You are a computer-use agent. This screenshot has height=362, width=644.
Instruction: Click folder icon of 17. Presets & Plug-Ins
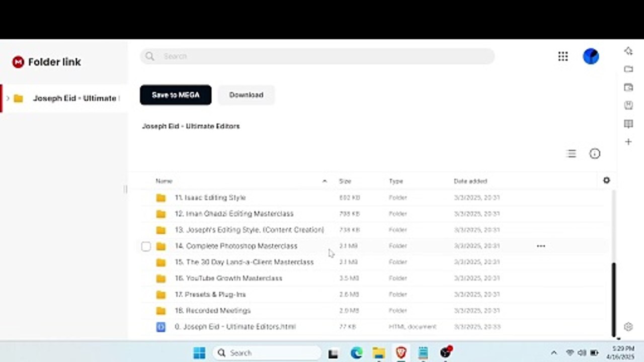tap(160, 294)
